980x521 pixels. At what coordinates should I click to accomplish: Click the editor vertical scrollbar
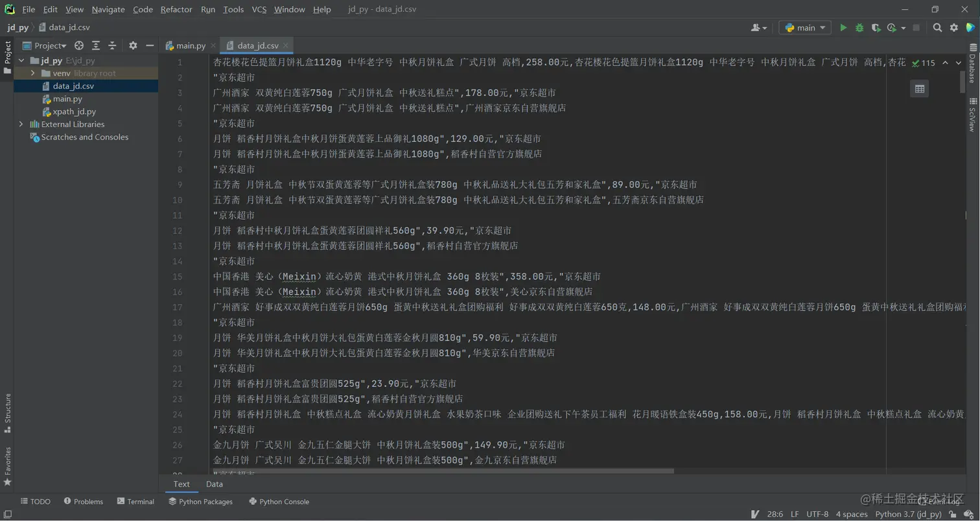point(963,82)
